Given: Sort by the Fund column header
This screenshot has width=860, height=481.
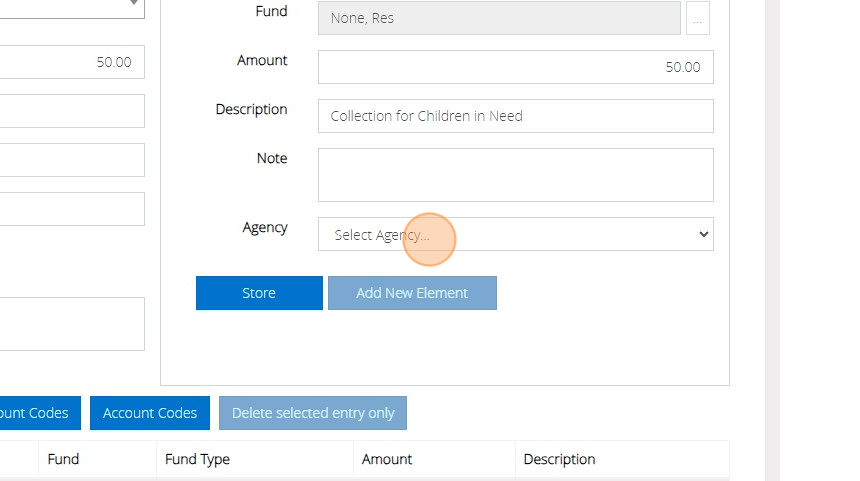Looking at the screenshot, I should [x=63, y=459].
